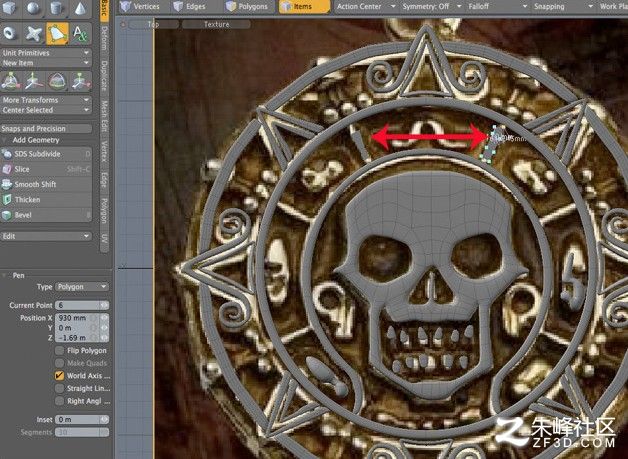The image size is (628, 459).
Task: Switch to the Edge vertical tab
Action: 104,180
